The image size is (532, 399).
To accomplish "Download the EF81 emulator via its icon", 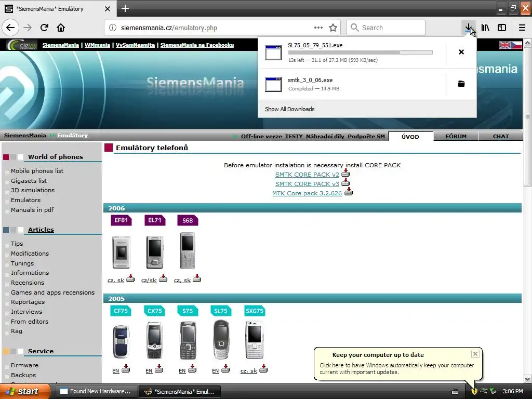I will (x=130, y=278).
